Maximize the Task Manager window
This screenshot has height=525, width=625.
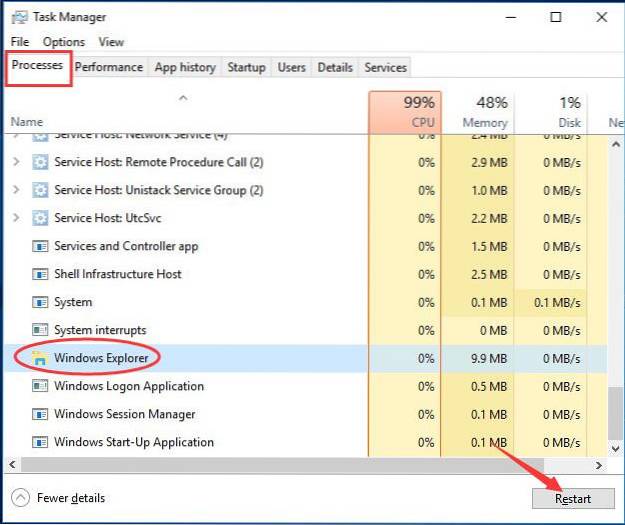(556, 17)
